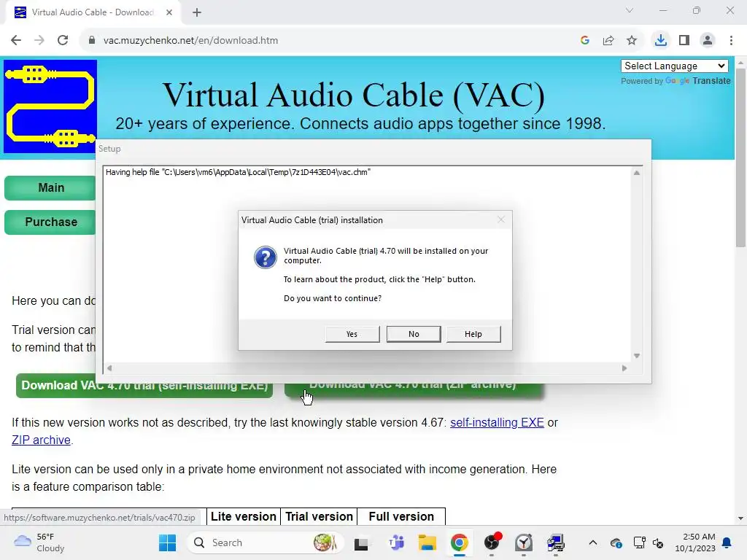Open File Explorer from taskbar
747x560 pixels.
(x=427, y=542)
